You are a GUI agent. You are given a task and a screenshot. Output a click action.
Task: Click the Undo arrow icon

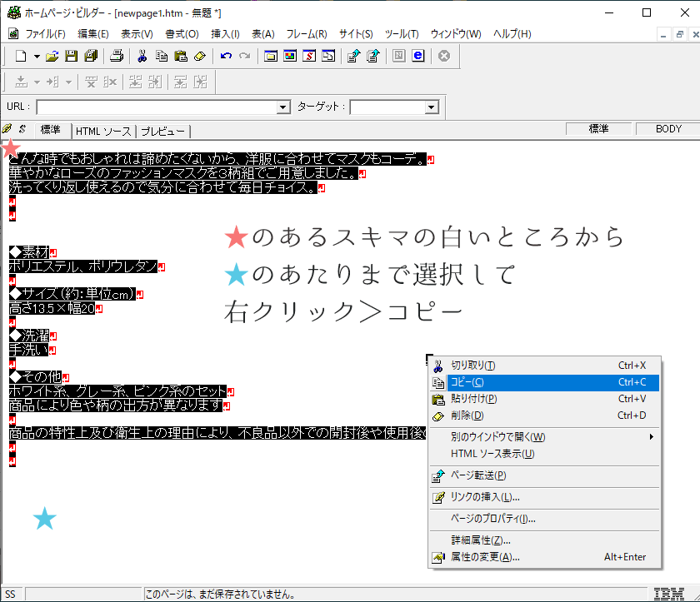[x=226, y=56]
